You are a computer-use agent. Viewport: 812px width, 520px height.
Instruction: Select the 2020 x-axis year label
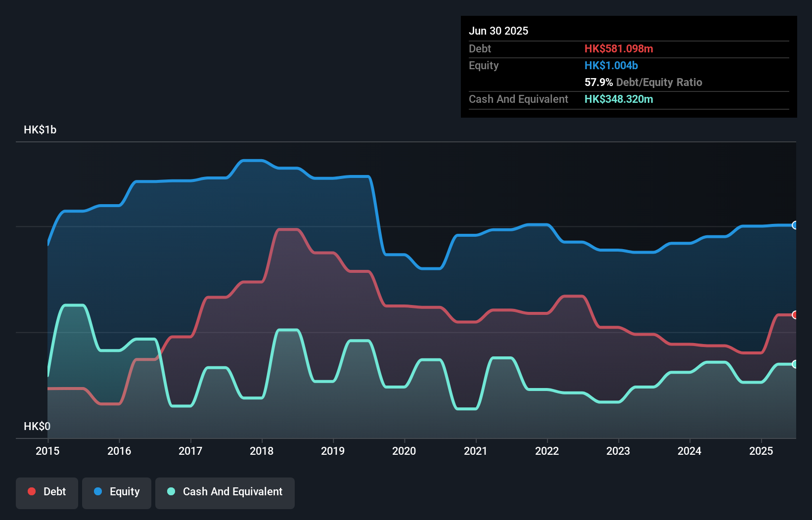404,451
